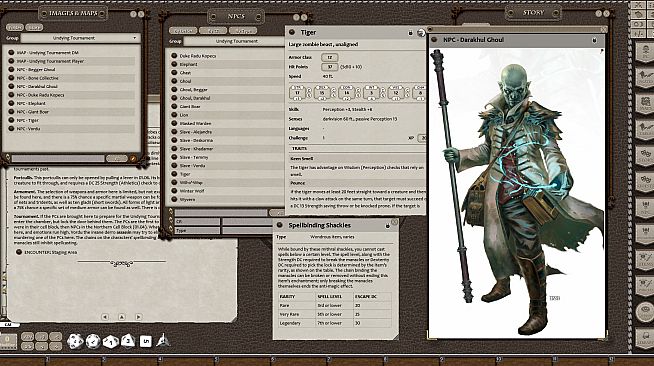Click the Images & Maps search field
Screen dimensions: 654x366
[58, 158]
